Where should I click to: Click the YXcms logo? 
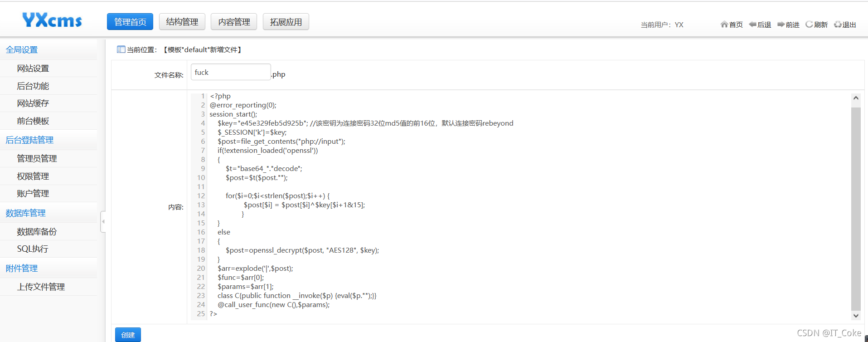pos(52,20)
